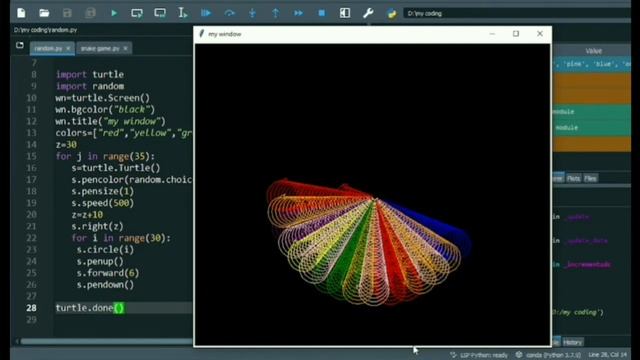Screen dimensions: 640x360
Task: Click the conda Python environment status
Action: [548, 355]
